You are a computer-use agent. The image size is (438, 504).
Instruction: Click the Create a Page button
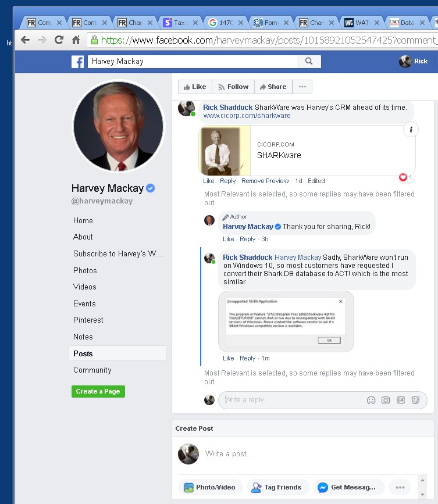[x=98, y=391]
